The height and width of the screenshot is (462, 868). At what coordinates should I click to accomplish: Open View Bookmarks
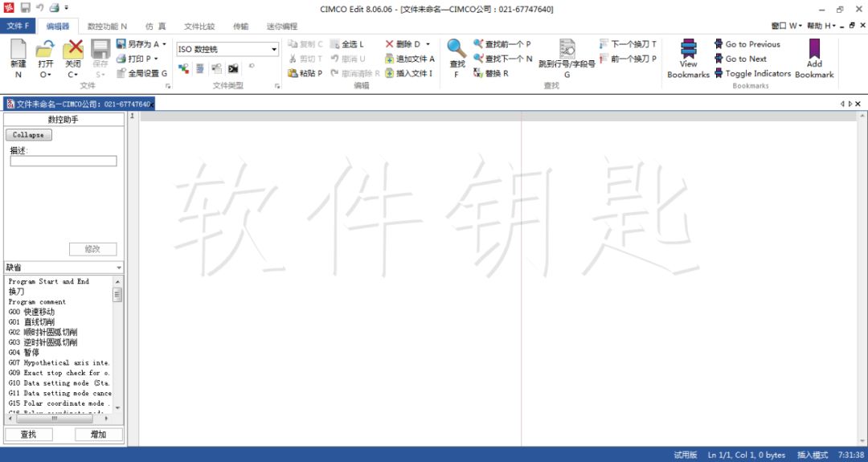(x=688, y=59)
